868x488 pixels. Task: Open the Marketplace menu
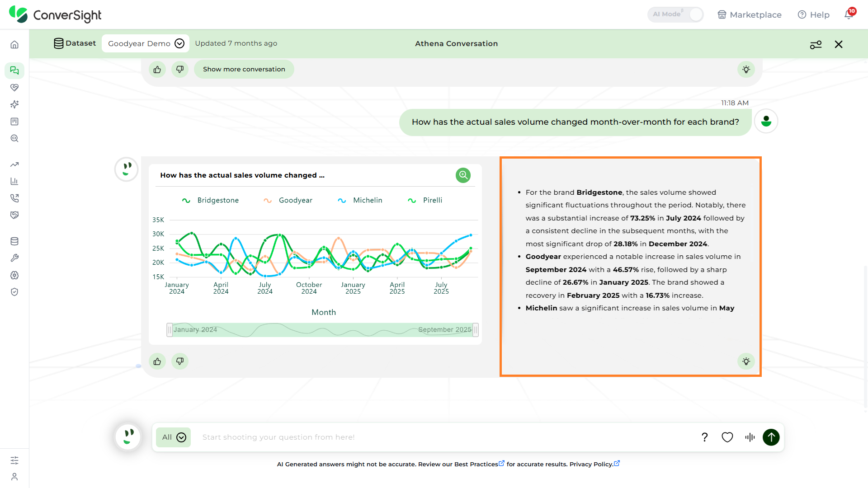(x=750, y=14)
